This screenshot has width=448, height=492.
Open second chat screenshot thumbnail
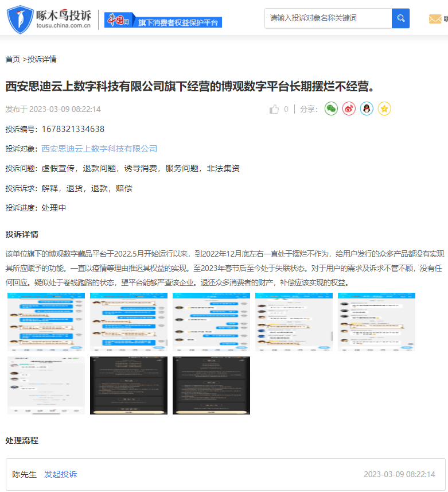pyautogui.click(x=128, y=322)
